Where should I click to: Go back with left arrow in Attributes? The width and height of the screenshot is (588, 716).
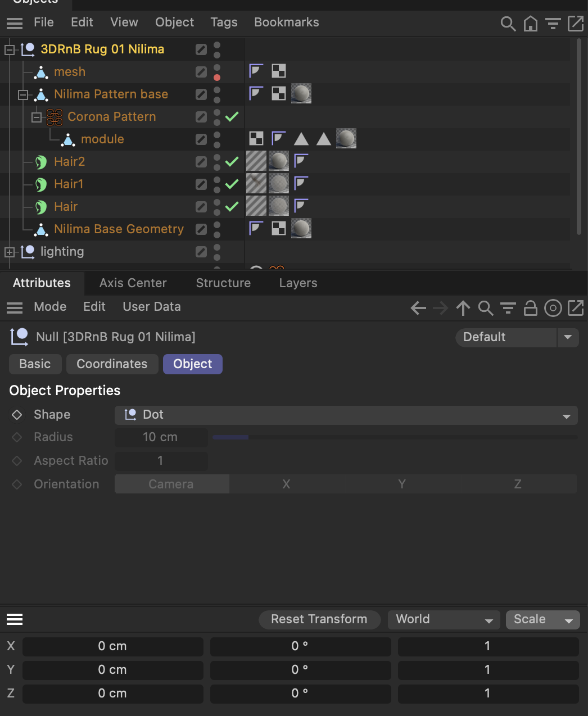pos(418,308)
